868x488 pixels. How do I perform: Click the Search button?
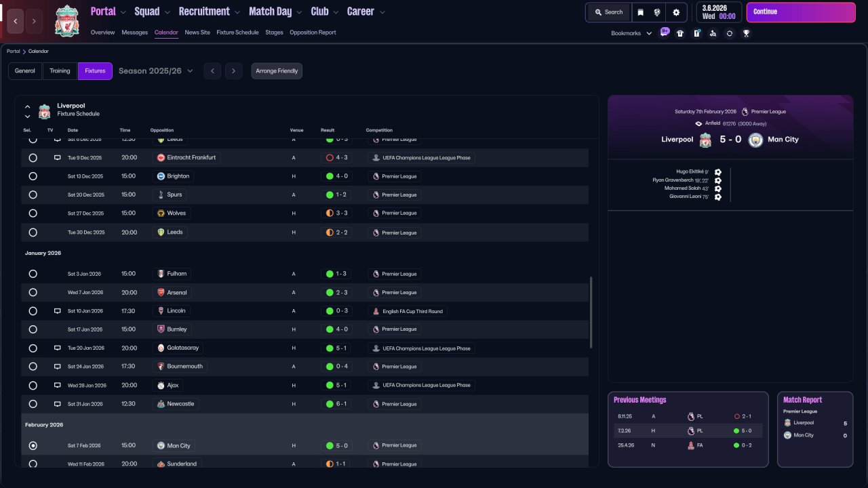608,12
